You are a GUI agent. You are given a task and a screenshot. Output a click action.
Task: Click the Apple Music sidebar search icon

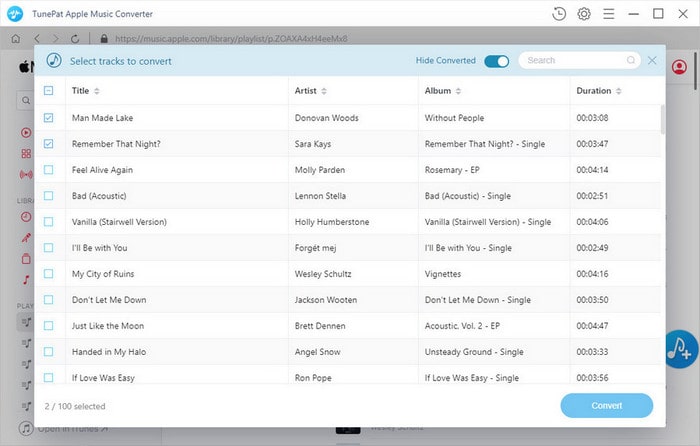pos(26,100)
